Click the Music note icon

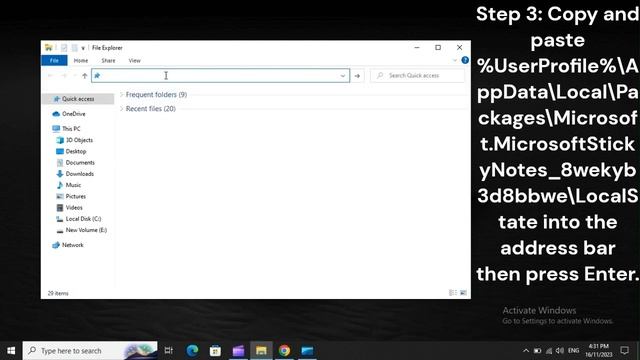60,185
